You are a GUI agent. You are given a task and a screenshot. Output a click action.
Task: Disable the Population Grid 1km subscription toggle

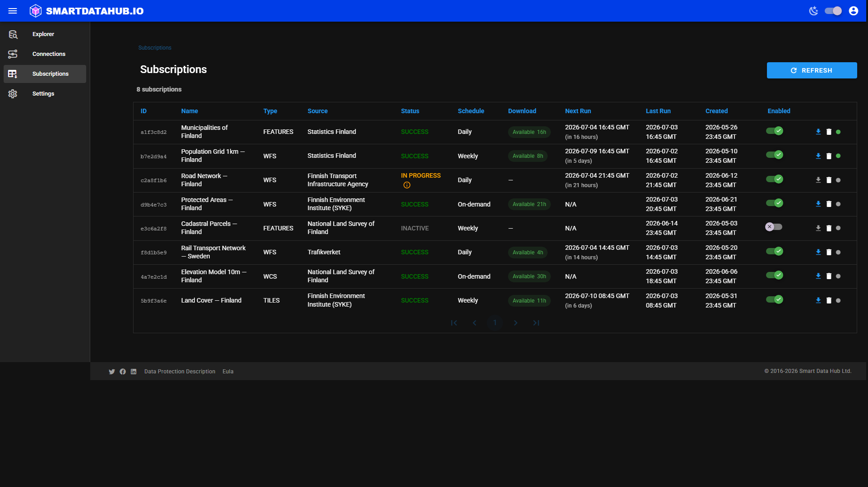pos(774,155)
